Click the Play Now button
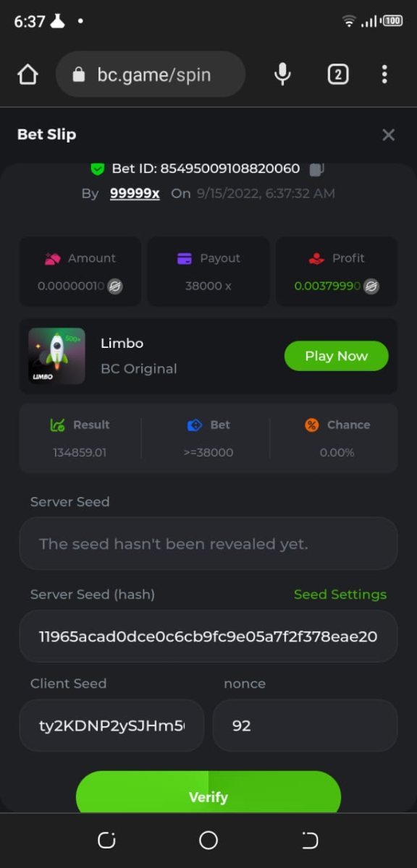The image size is (417, 868). (337, 356)
